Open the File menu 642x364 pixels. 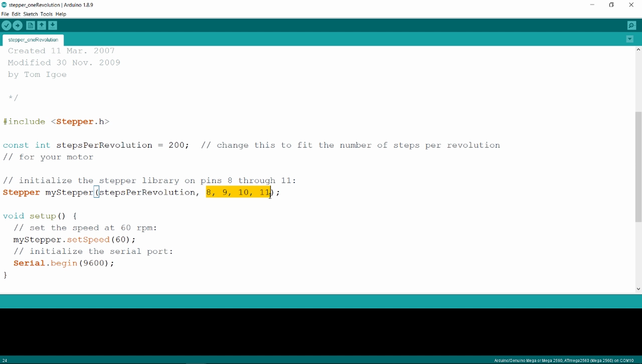click(5, 14)
